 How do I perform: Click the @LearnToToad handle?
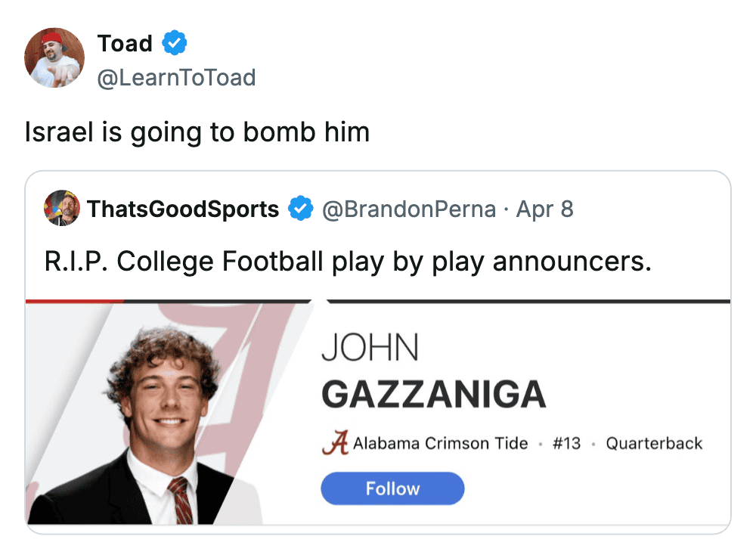click(x=176, y=77)
